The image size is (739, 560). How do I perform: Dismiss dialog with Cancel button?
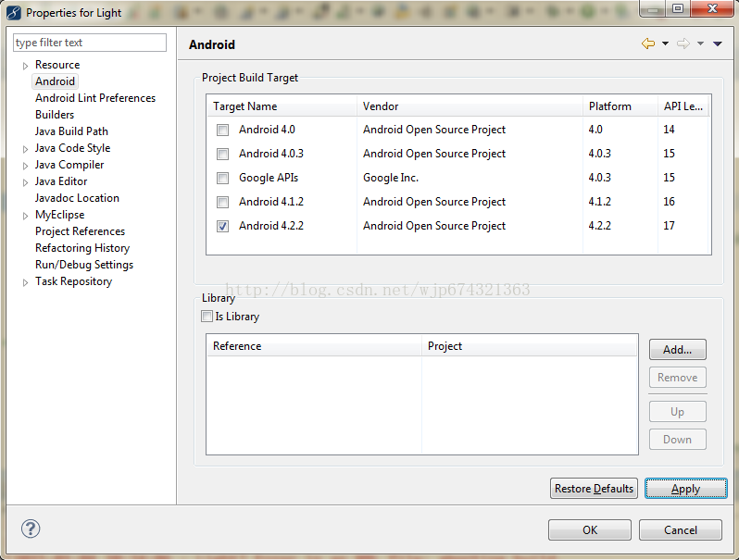[x=680, y=529]
